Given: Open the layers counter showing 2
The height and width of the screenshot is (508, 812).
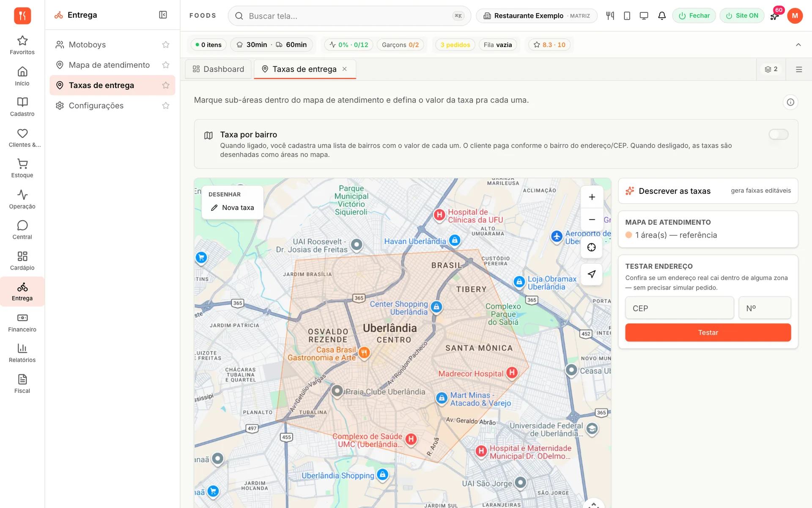Looking at the screenshot, I should [771, 69].
